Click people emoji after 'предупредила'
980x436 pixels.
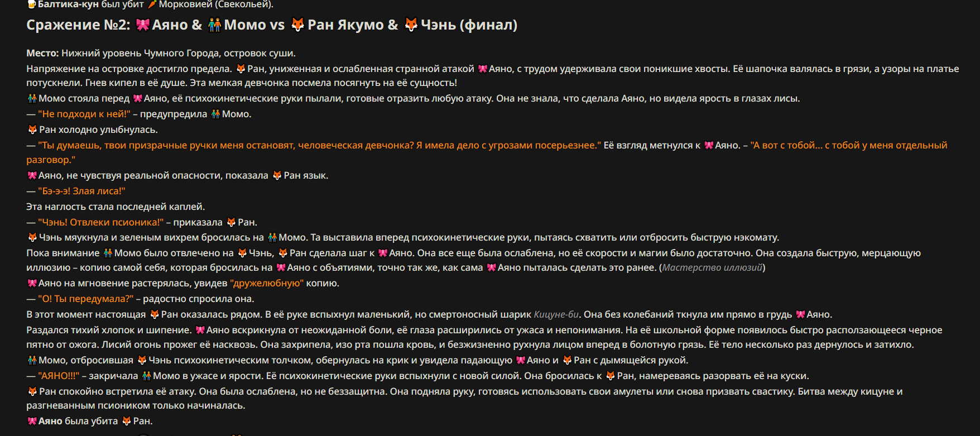(x=215, y=114)
